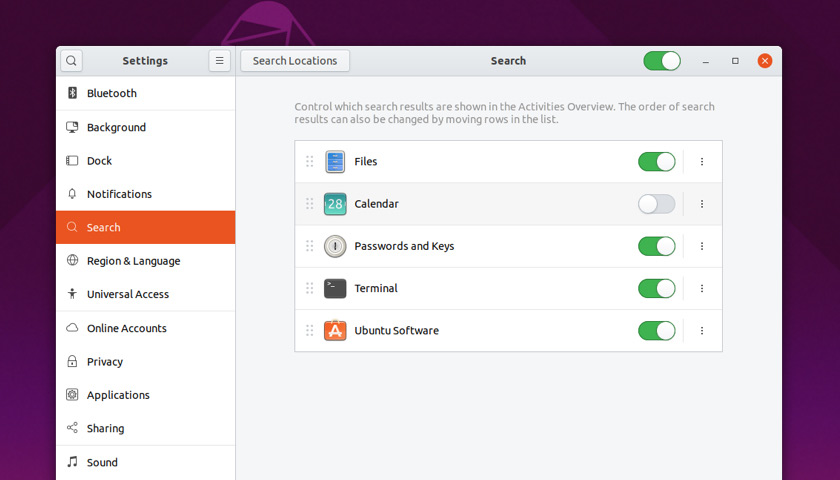The width and height of the screenshot is (840, 480).
Task: Click the Background monitor icon
Action: click(x=72, y=127)
